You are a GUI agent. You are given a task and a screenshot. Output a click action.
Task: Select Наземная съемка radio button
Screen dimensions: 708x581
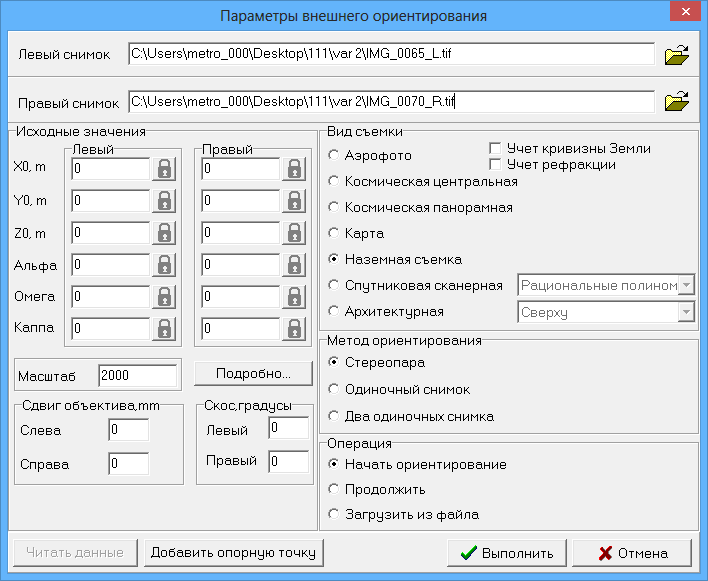coord(334,259)
